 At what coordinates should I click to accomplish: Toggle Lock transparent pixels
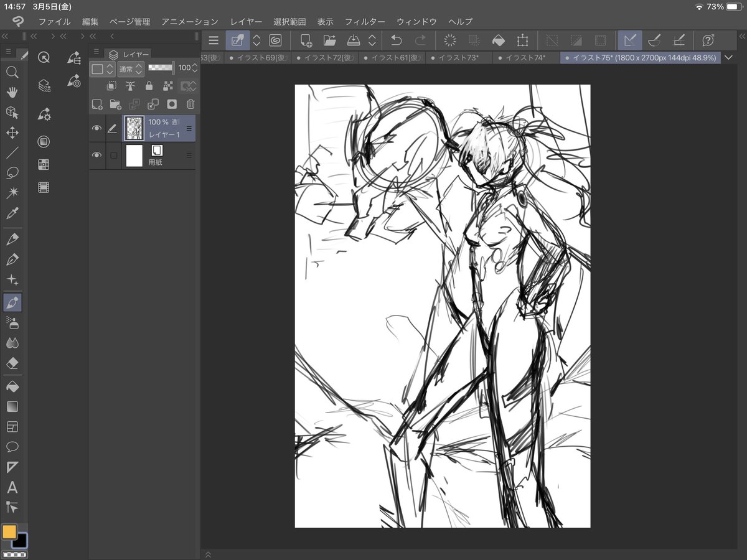[168, 86]
